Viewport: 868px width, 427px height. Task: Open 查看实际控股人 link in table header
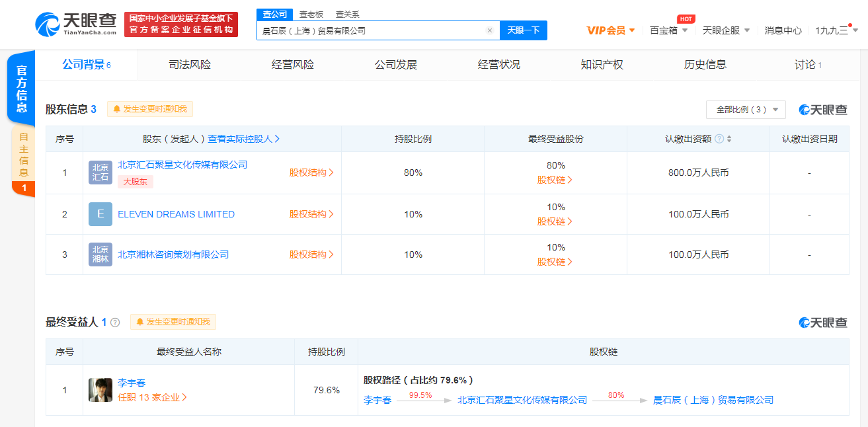coord(244,139)
